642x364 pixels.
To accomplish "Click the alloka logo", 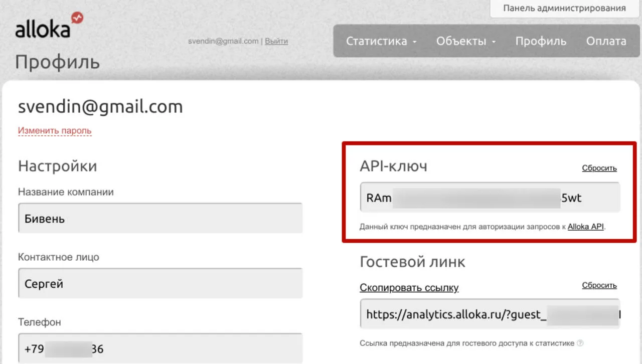I will pyautogui.click(x=49, y=26).
